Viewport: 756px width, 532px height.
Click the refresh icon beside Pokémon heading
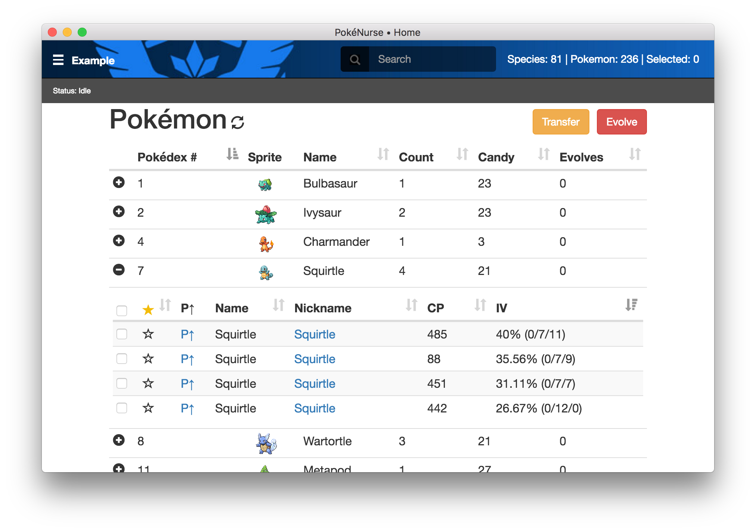pyautogui.click(x=238, y=122)
